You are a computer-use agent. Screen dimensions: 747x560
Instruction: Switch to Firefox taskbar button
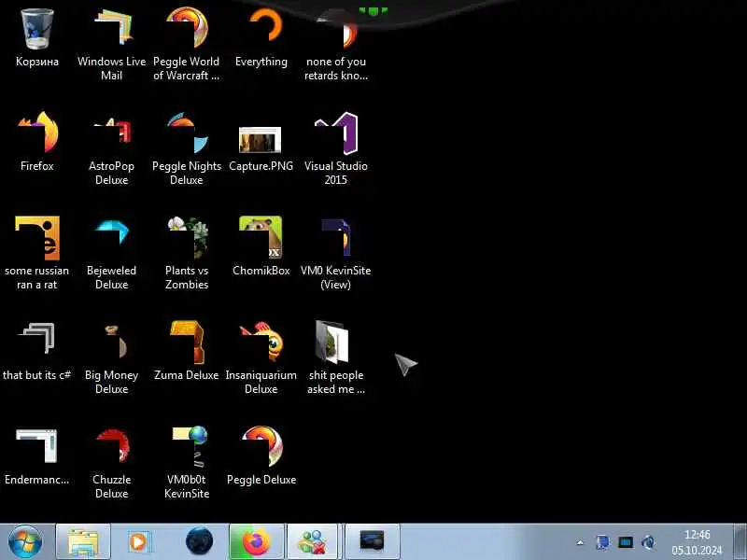pyautogui.click(x=256, y=542)
